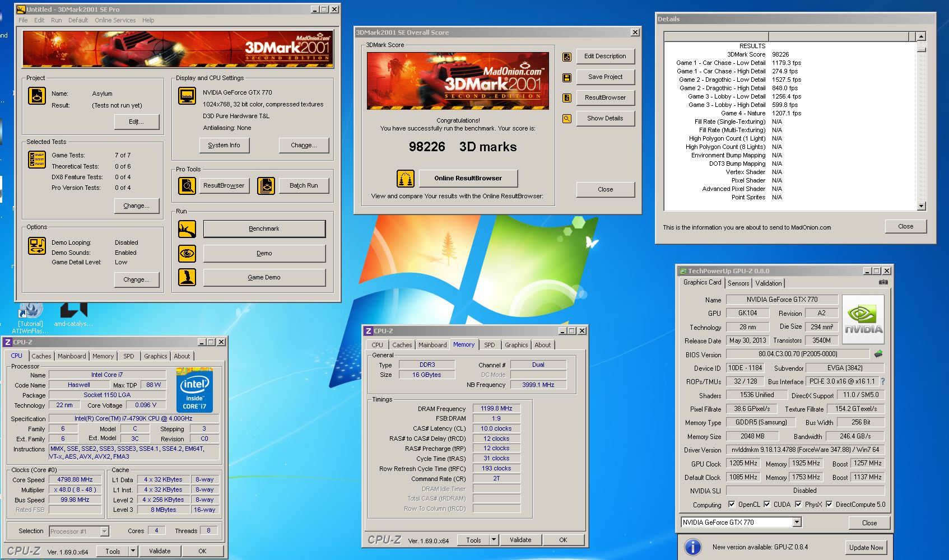Screen dimensions: 949x560
Task: Open the File menu in 3DMark2001
Action: [23, 20]
